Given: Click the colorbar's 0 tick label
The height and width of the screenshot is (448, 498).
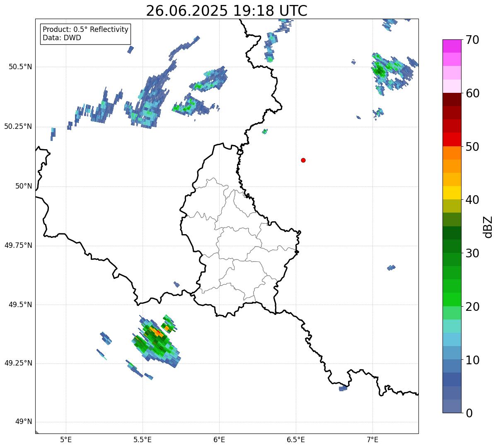Looking at the screenshot, I should tap(469, 413).
